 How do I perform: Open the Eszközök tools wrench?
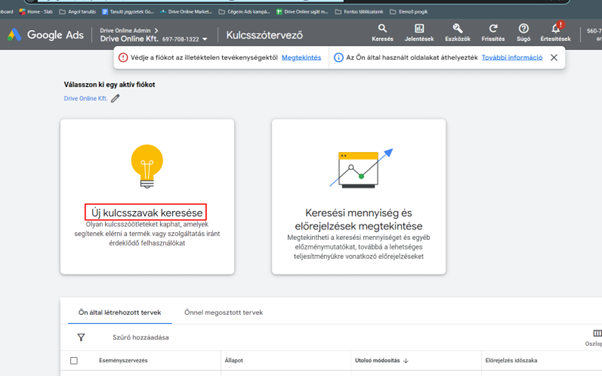click(x=457, y=33)
